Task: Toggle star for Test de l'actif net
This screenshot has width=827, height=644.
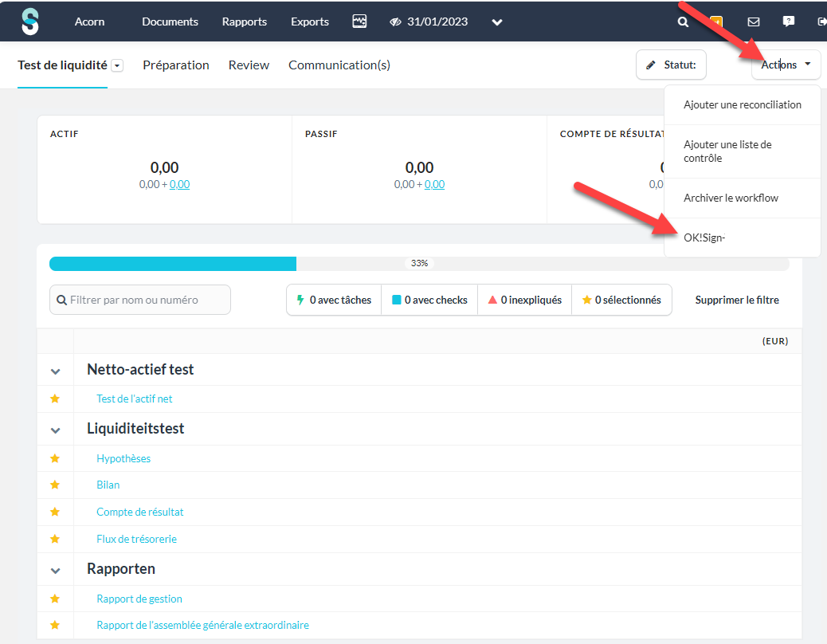Action: [x=55, y=399]
